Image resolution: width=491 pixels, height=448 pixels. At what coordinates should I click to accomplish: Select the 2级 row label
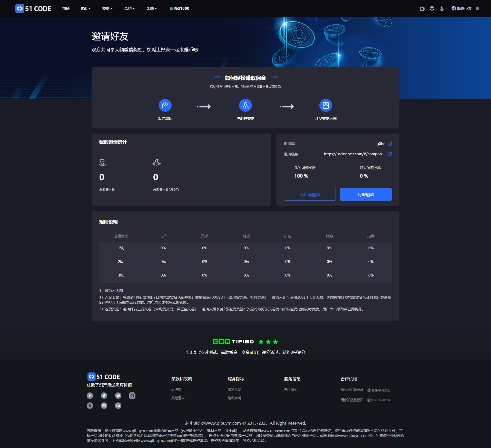pos(121,262)
